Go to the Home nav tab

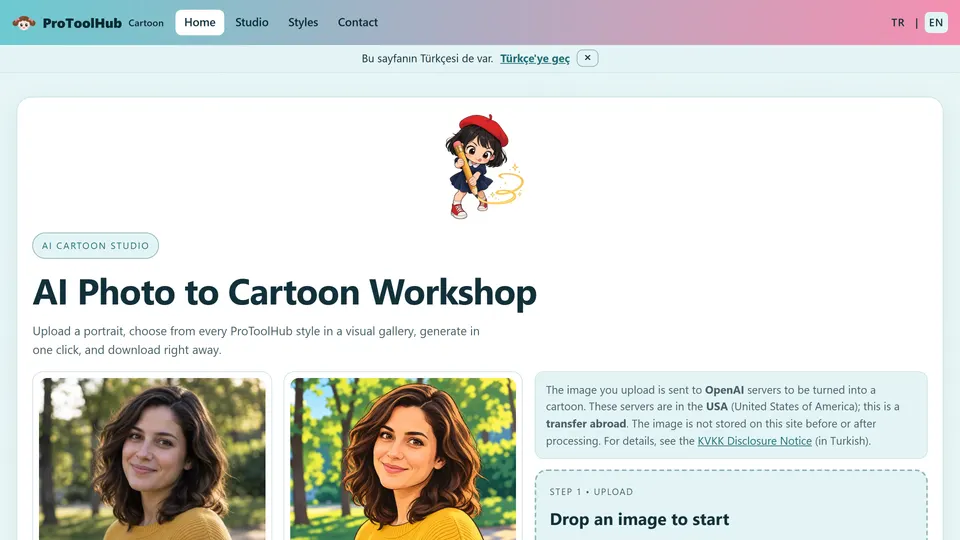pyautogui.click(x=200, y=23)
